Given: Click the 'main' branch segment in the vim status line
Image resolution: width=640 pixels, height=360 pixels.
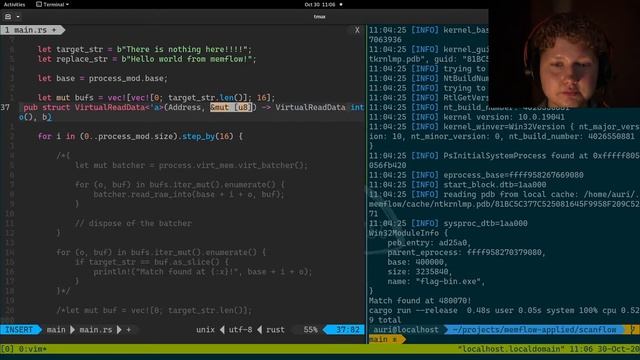Looking at the screenshot, I should click(56, 329).
